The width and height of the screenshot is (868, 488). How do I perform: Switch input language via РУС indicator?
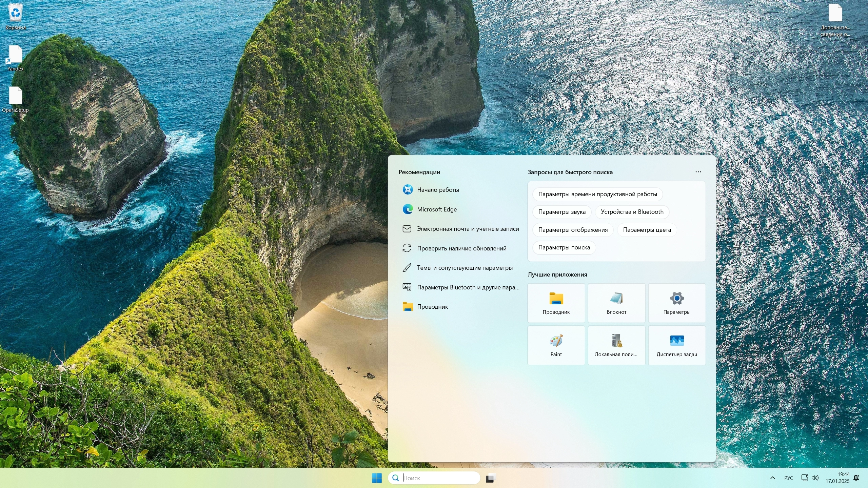(x=789, y=478)
